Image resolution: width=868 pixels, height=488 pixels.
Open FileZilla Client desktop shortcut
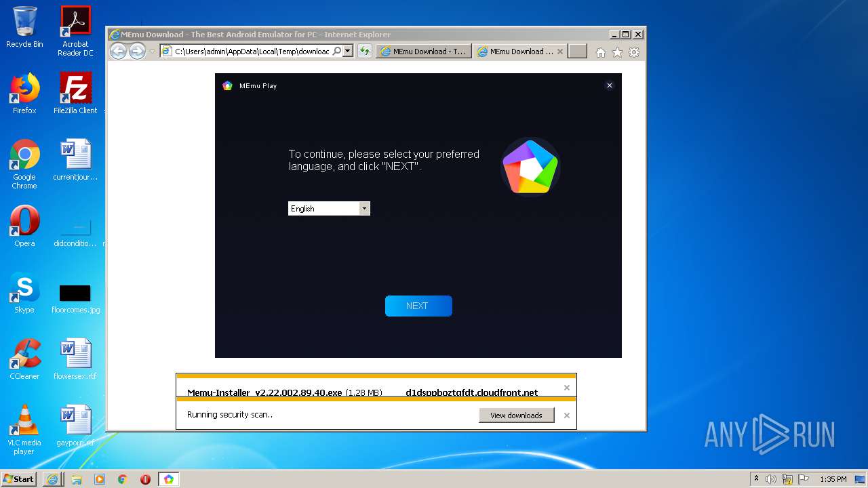75,94
